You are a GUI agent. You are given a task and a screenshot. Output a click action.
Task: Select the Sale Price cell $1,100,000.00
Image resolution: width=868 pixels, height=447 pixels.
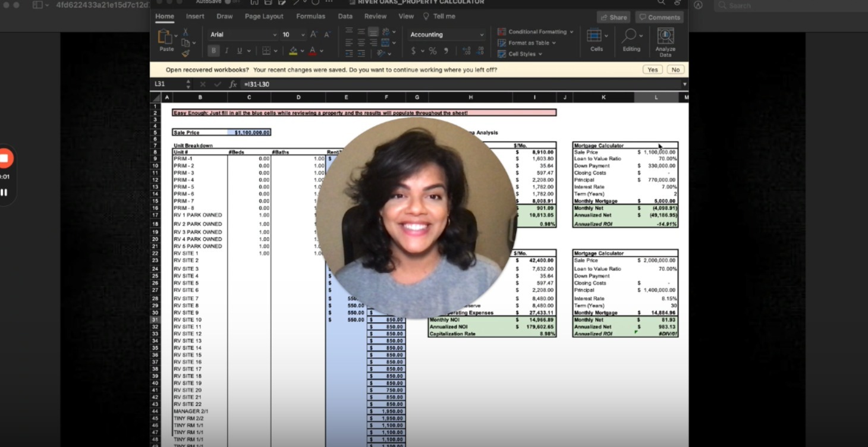click(x=249, y=133)
